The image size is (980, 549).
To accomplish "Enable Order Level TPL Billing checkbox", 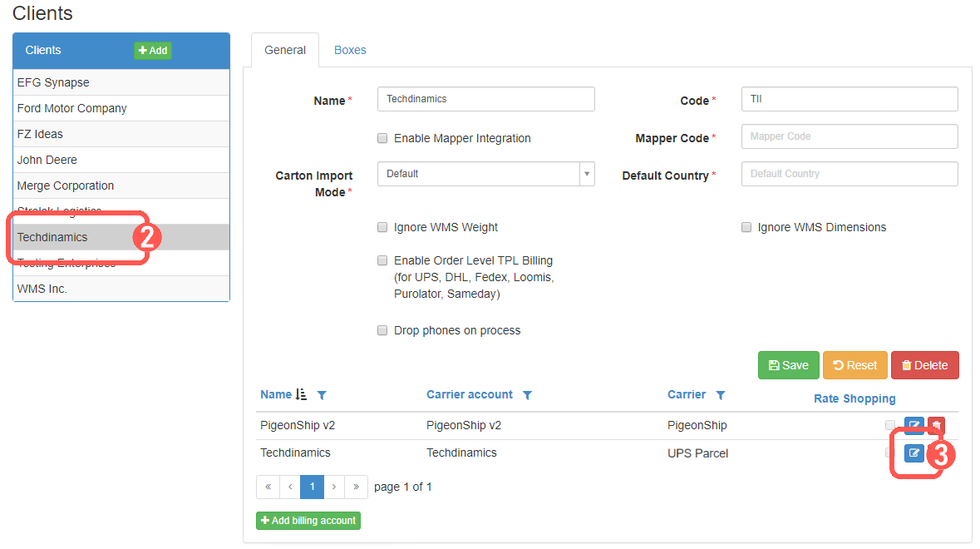I will tap(382, 260).
